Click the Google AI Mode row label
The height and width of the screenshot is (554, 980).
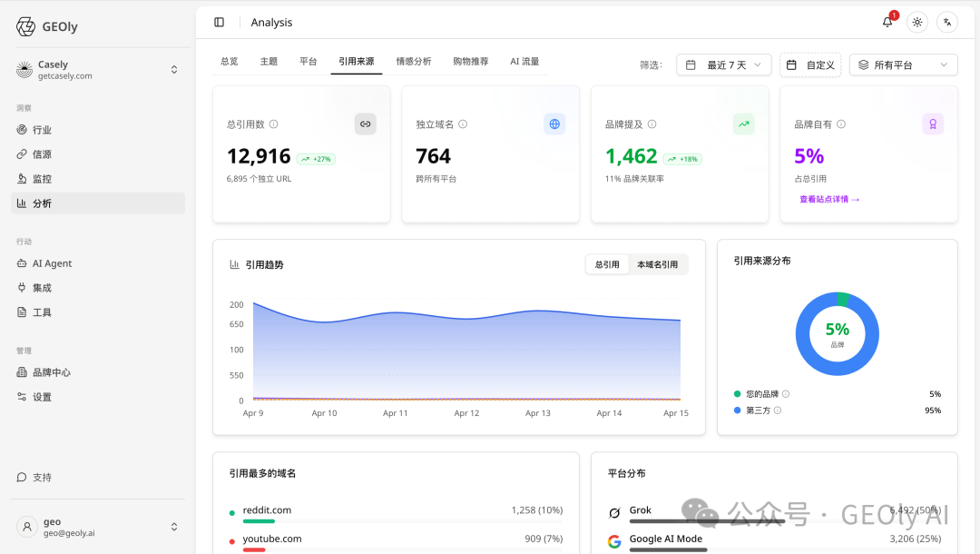pos(666,539)
